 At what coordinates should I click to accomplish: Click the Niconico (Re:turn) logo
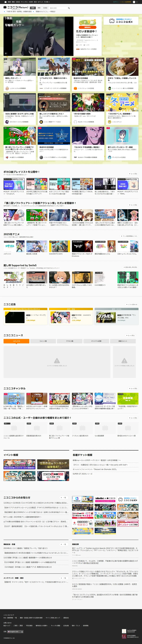click(x=16, y=7)
